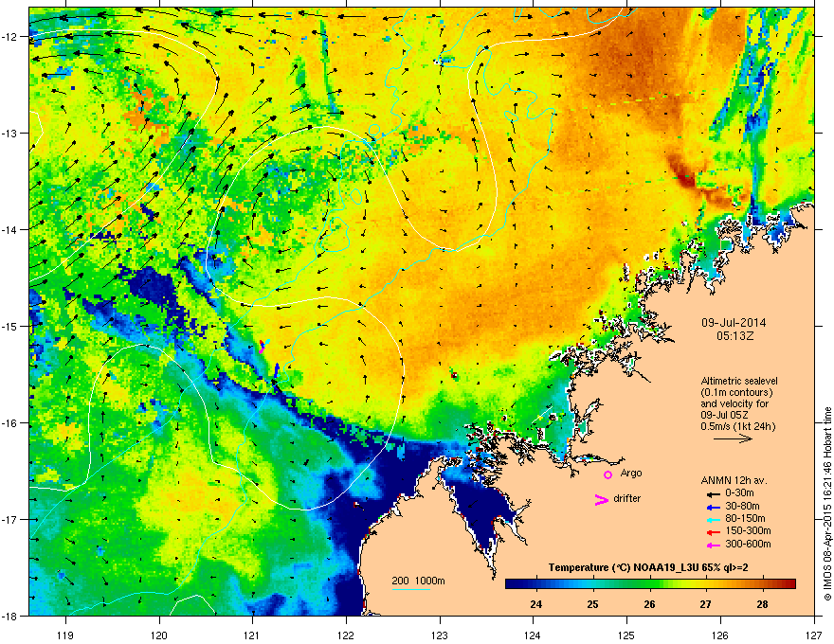Click the '80-150m' depth label
The image size is (834, 644).
pyautogui.click(x=745, y=518)
